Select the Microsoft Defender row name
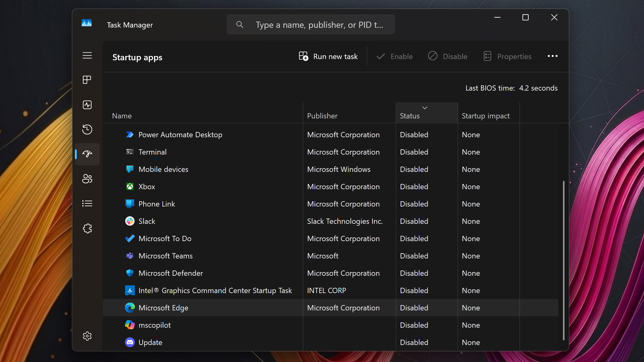Screen dimensions: 644x362 [x=171, y=273]
